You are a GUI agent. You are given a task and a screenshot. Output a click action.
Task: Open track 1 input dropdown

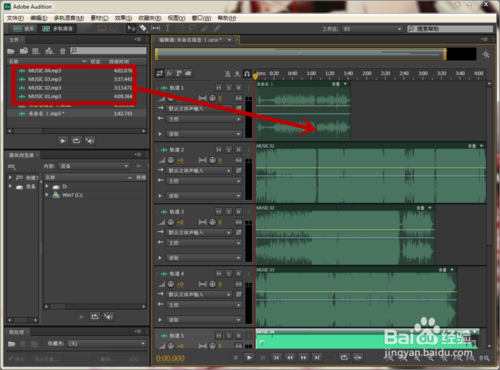tap(199, 108)
